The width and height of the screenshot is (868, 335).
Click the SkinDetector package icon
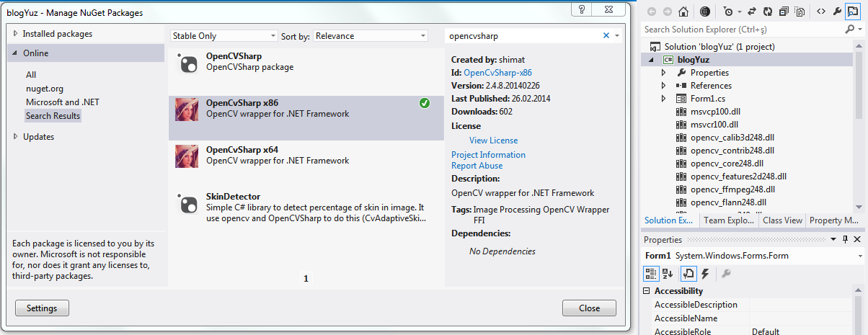point(187,202)
